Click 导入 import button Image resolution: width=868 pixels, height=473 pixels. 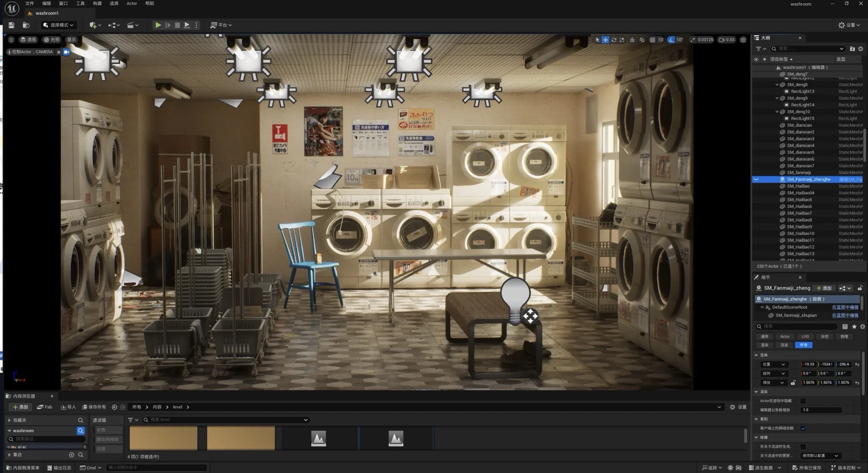(x=68, y=407)
